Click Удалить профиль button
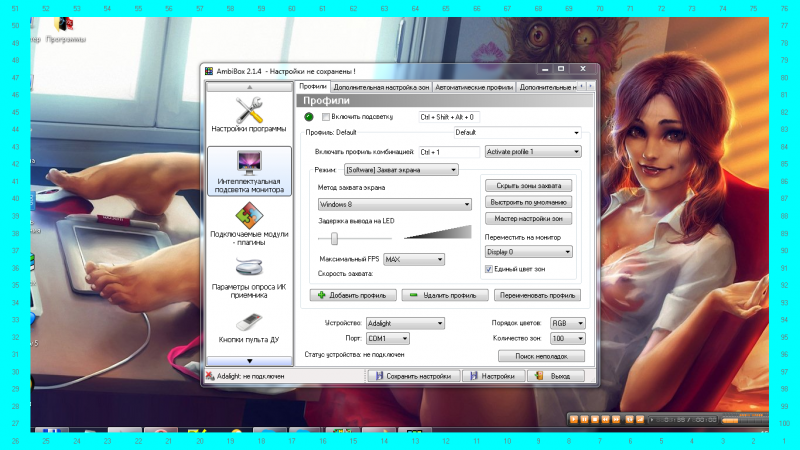The image size is (800, 450). pos(445,295)
